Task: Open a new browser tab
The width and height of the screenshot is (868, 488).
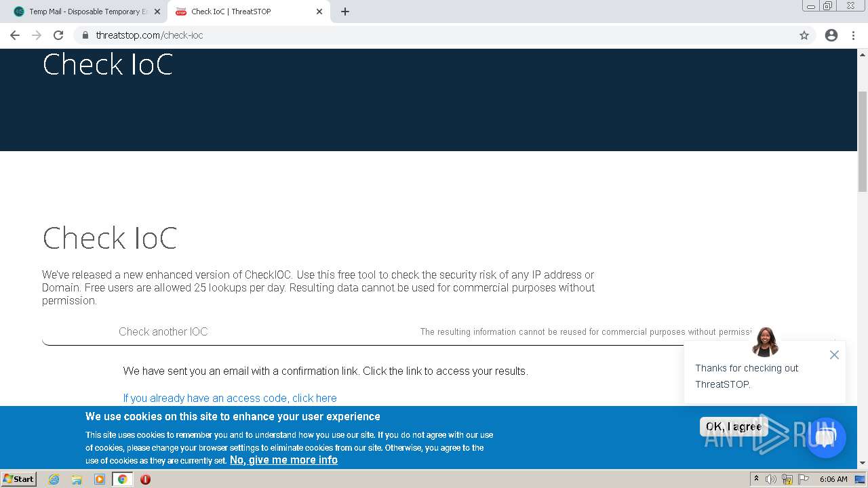Action: point(345,12)
